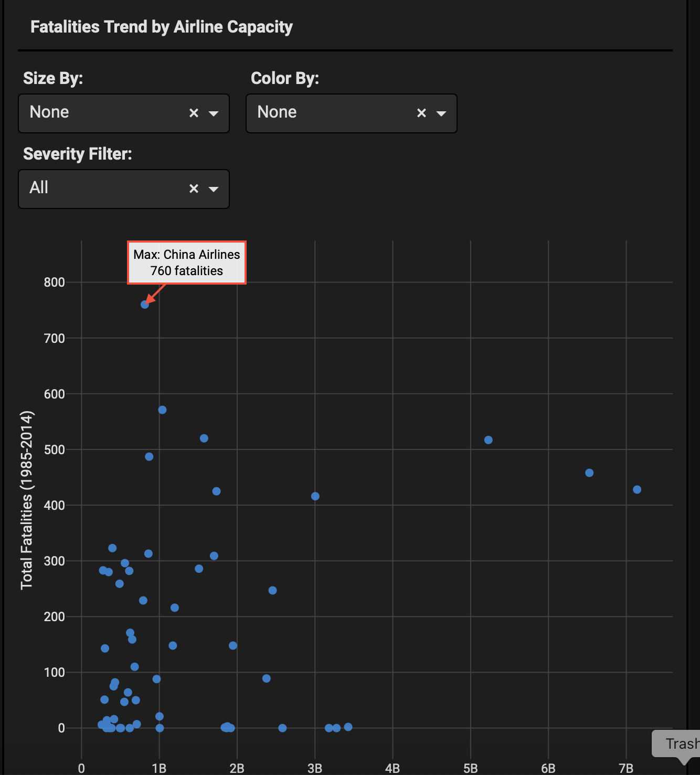Expand the Size By dropdown arrow

[x=214, y=113]
